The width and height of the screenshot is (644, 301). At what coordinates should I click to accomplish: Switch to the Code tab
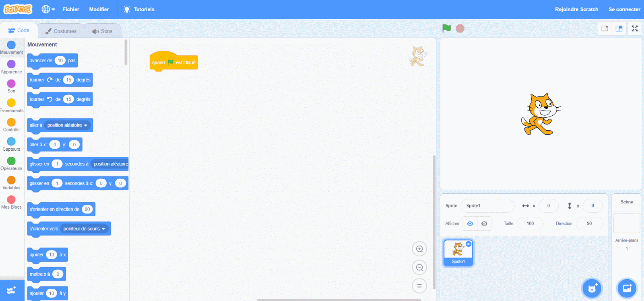pyautogui.click(x=19, y=30)
